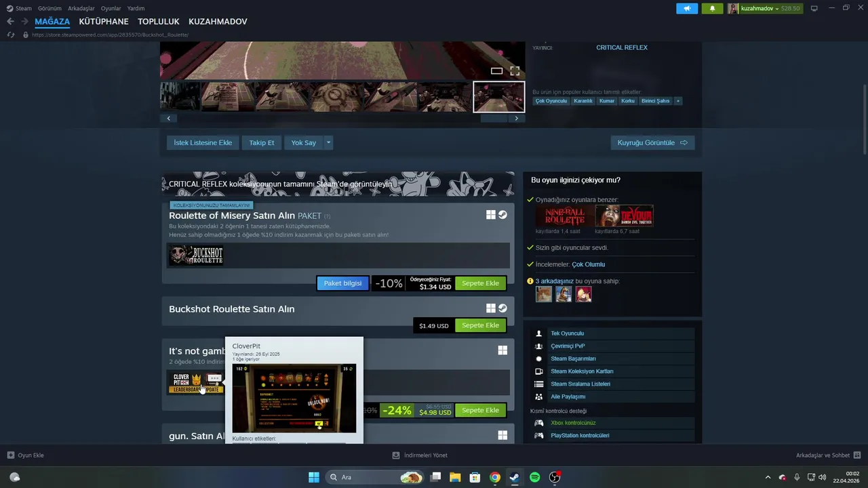Image resolution: width=868 pixels, height=488 pixels.
Task: Go forward with the navigation forward arrow
Action: click(24, 22)
